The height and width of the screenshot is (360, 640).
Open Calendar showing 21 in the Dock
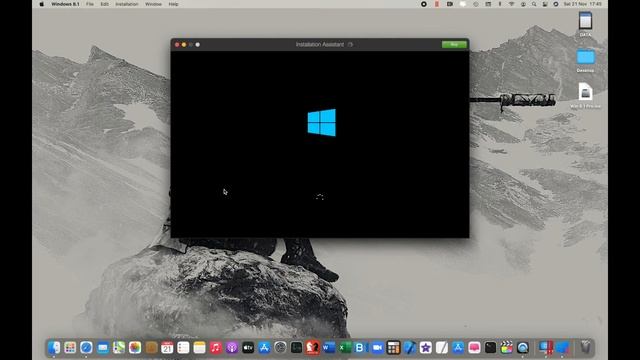pos(167,347)
